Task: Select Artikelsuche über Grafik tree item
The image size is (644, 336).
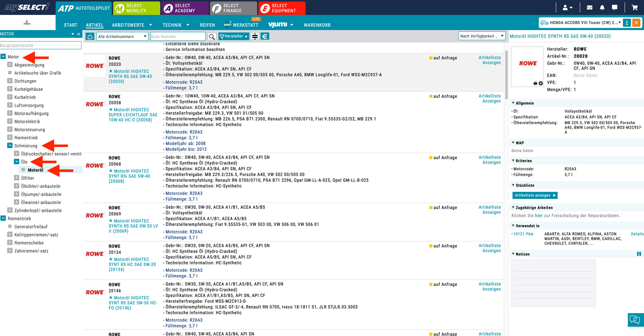Action: pos(38,73)
